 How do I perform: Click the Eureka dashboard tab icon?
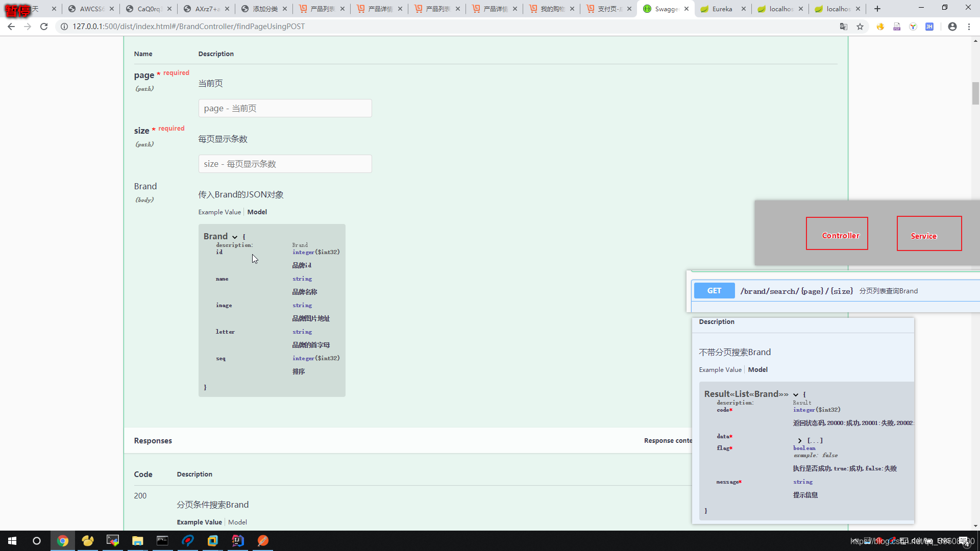tap(706, 9)
